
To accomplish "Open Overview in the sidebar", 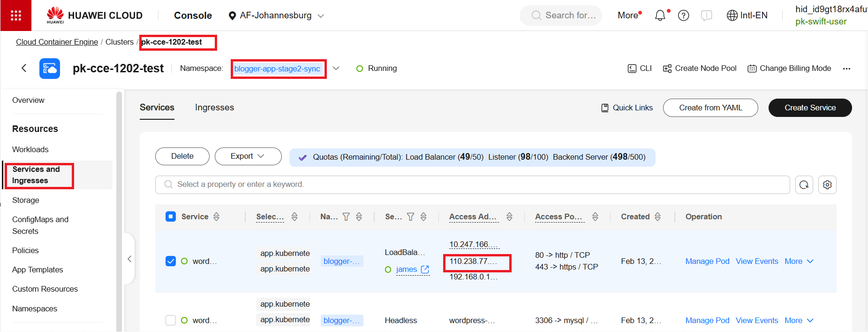I will [x=29, y=100].
